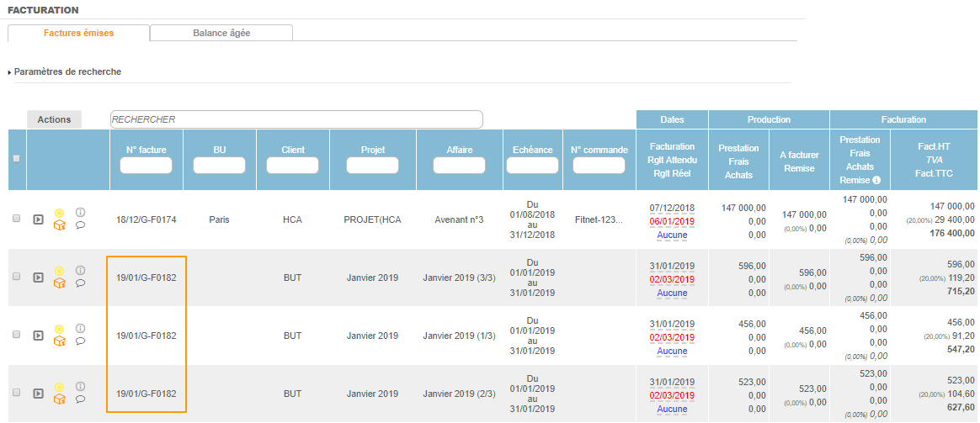
Task: Check the box for the HCA invoice row
Action: point(16,219)
